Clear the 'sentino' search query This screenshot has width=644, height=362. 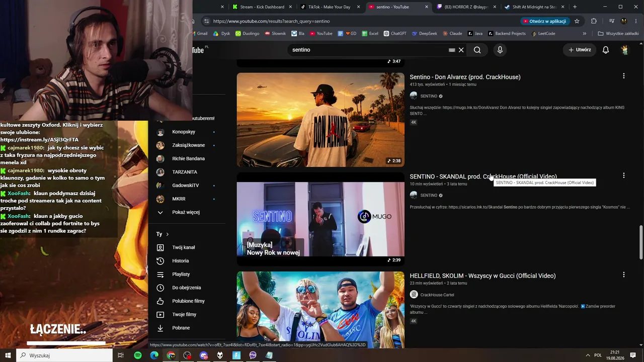coord(461,50)
